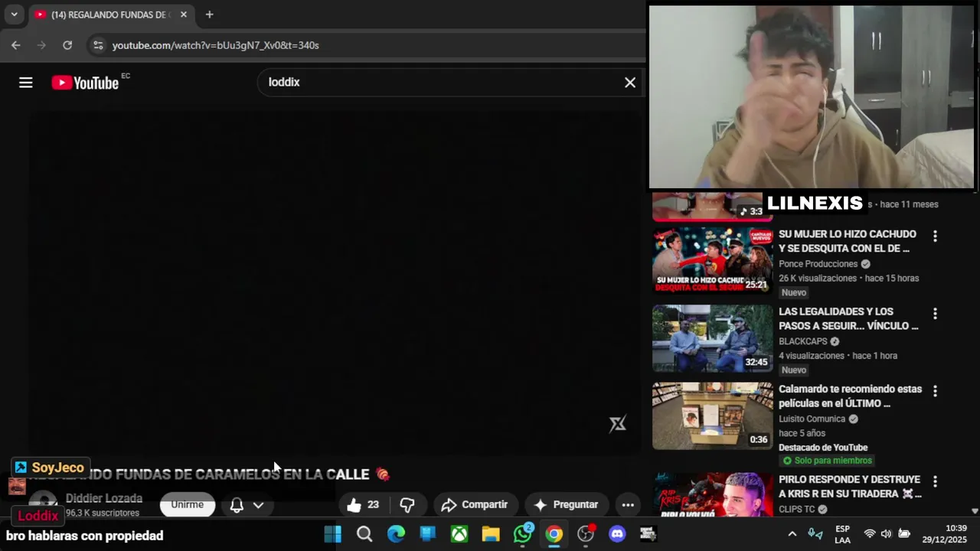Share the video via Compartir
Viewport: 980px width, 551px height.
point(475,504)
